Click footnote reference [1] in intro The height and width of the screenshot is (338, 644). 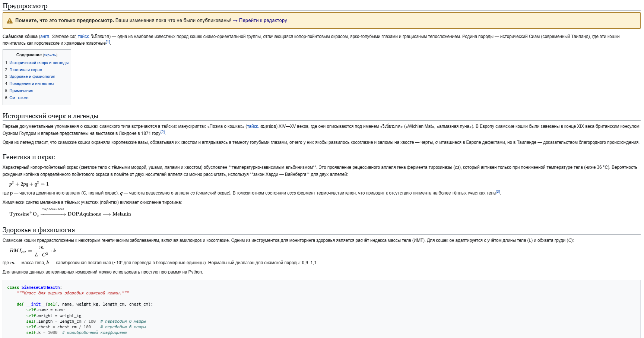point(108,42)
